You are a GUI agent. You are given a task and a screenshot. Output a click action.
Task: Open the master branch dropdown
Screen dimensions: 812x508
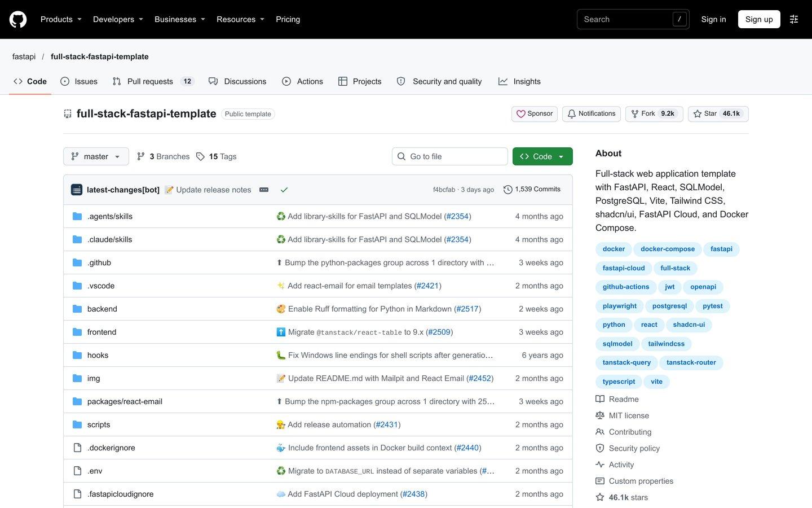(96, 156)
